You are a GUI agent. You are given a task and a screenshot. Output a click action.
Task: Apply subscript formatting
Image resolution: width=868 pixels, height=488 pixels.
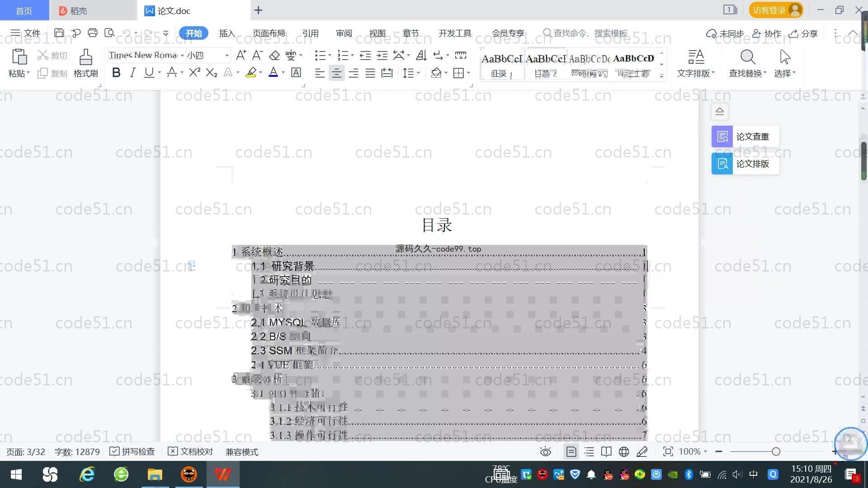pyautogui.click(x=212, y=73)
